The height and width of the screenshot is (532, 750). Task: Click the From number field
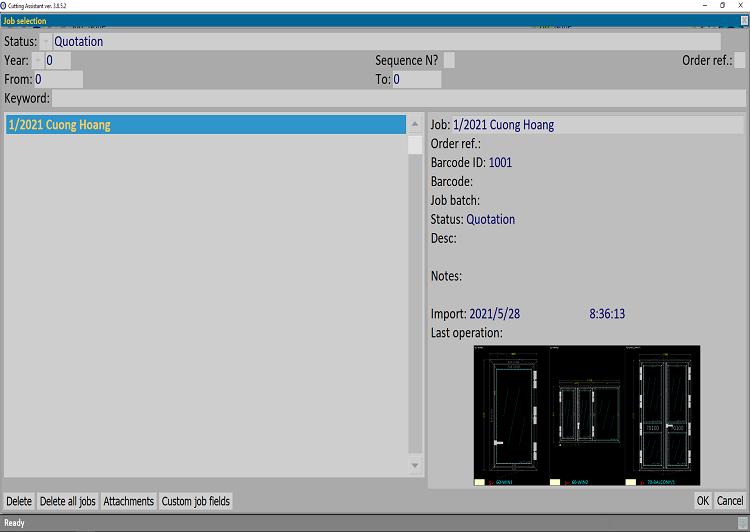tap(58, 79)
